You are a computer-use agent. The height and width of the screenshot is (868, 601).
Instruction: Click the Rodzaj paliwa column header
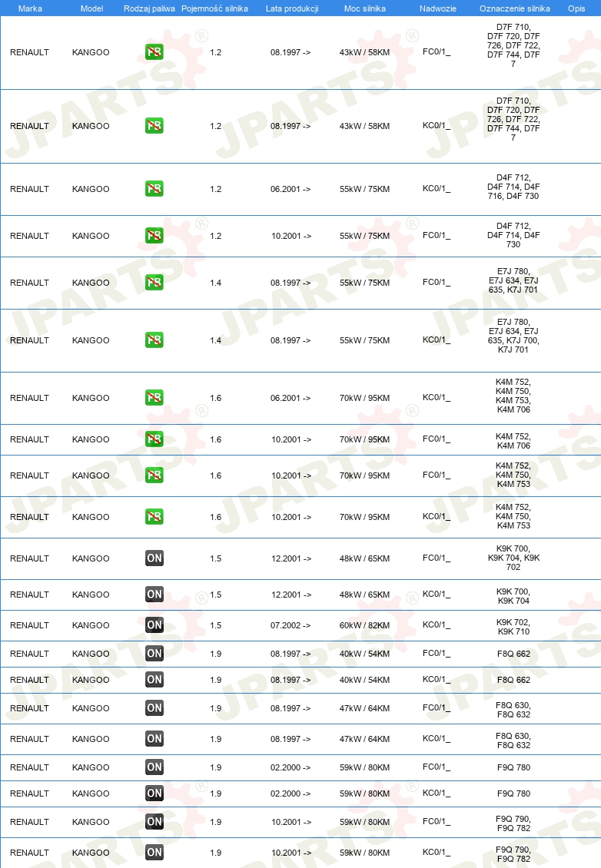click(149, 8)
